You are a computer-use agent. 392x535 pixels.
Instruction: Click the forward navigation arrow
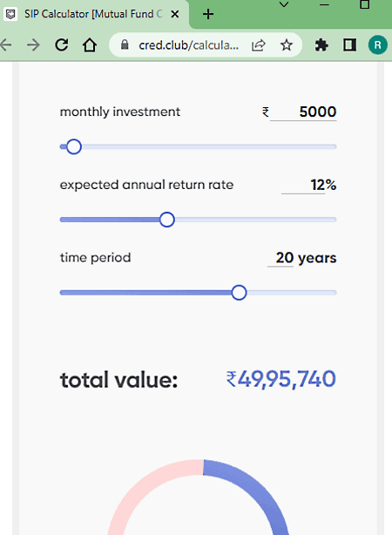point(33,44)
